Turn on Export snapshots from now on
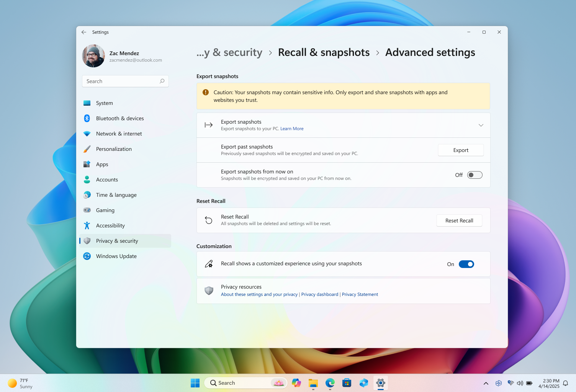 (x=474, y=175)
